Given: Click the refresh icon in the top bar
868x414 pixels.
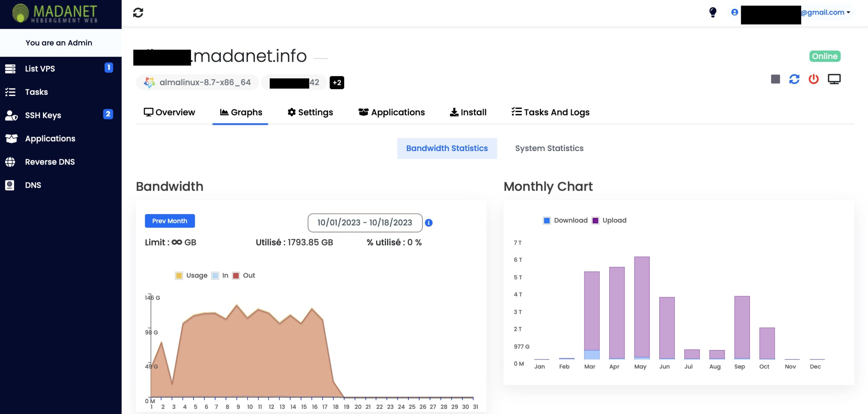Looking at the screenshot, I should [x=138, y=13].
